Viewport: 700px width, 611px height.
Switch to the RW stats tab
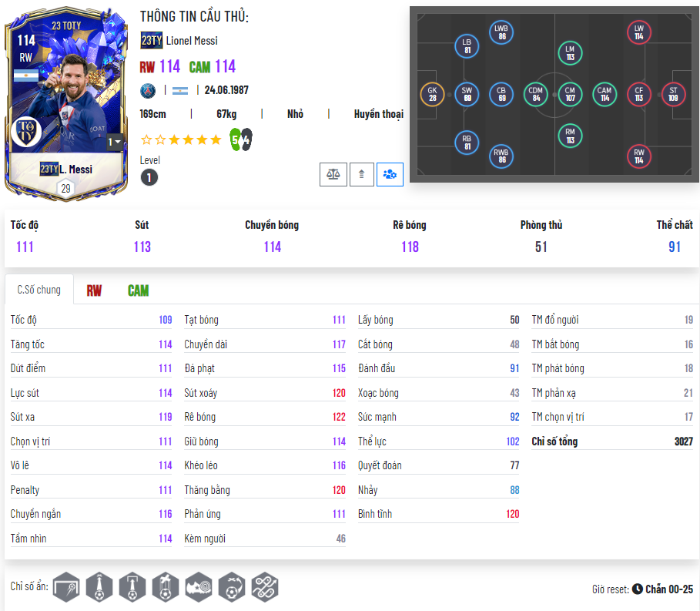(x=94, y=290)
